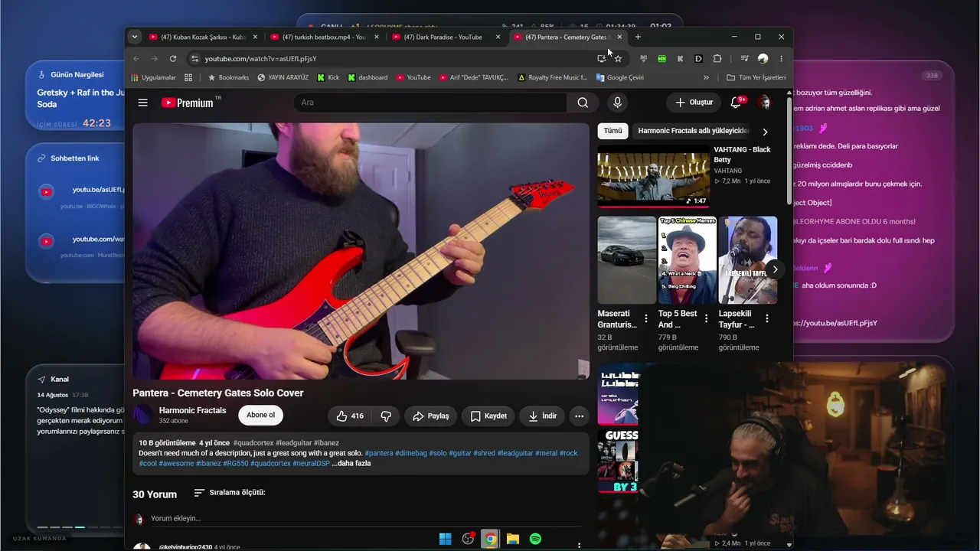The height and width of the screenshot is (551, 980).
Task: Open the 'Google Çeviri' bookmark
Action: pos(619,77)
